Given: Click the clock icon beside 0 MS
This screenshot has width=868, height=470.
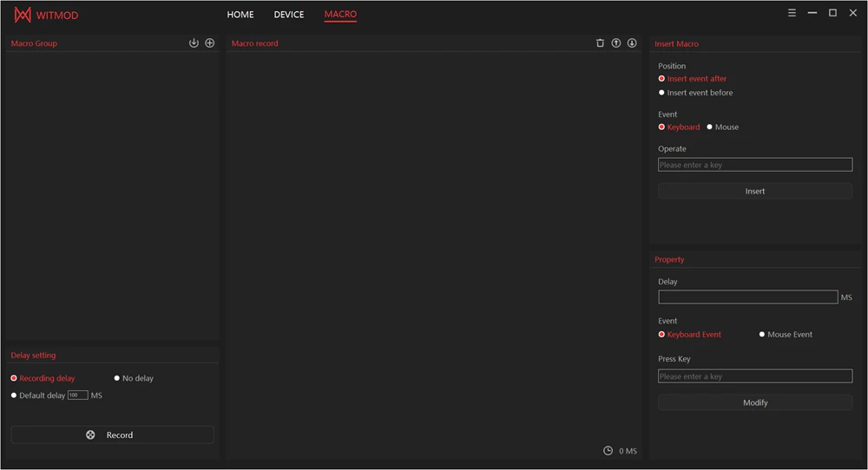Looking at the screenshot, I should coord(608,451).
